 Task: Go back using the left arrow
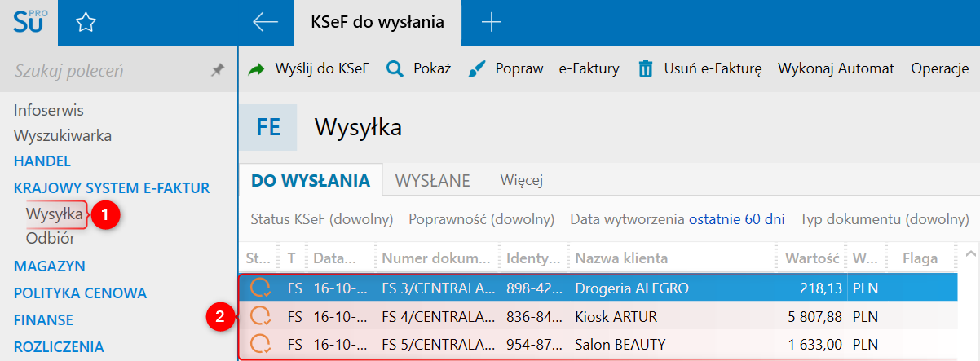pyautogui.click(x=265, y=22)
